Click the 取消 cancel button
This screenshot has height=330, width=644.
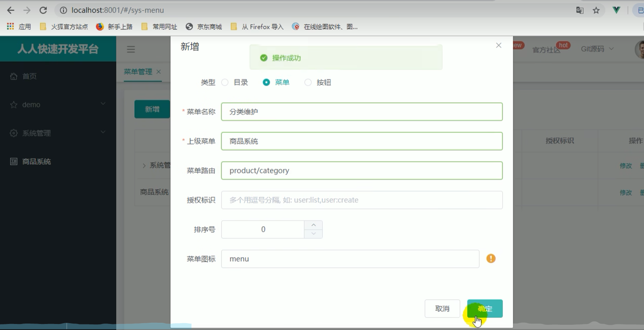coord(442,309)
